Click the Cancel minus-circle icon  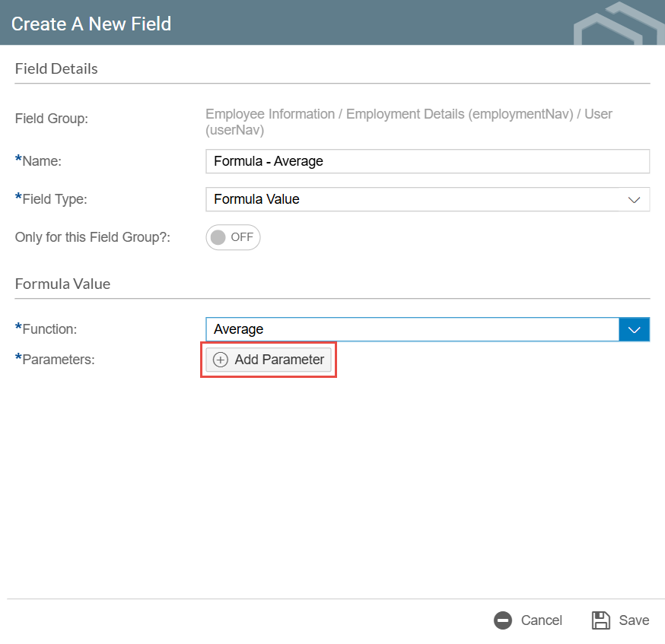pos(503,620)
